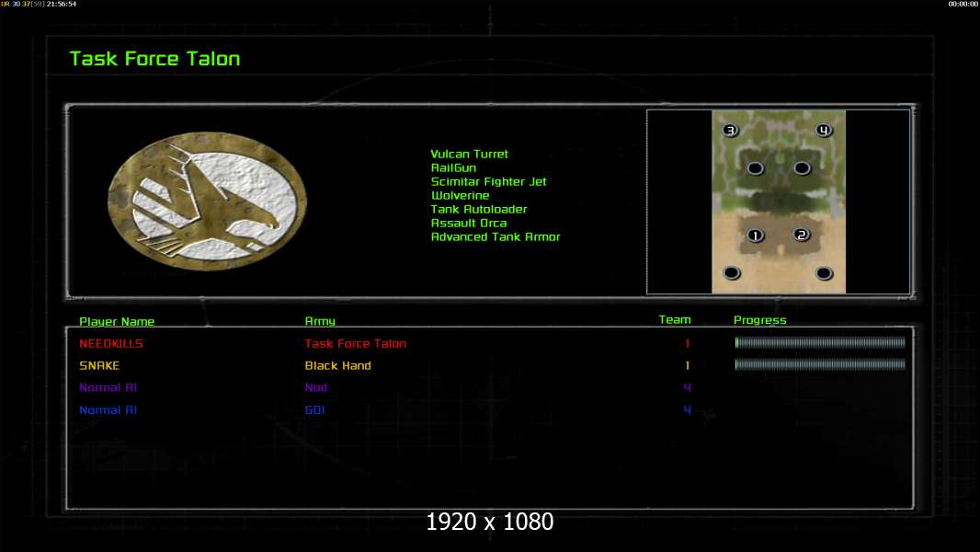Image resolution: width=980 pixels, height=552 pixels.
Task: Click unnumbered start spot below position 2
Action: click(x=824, y=273)
